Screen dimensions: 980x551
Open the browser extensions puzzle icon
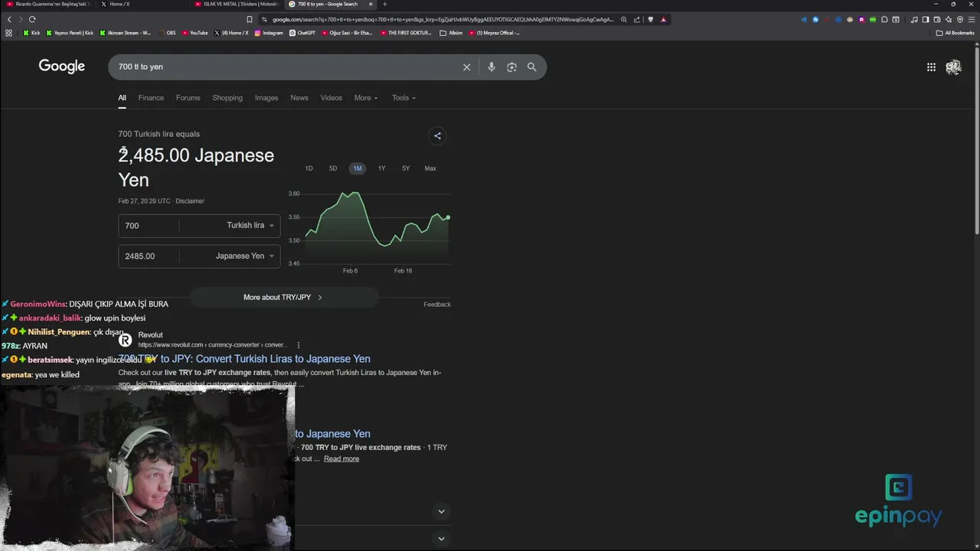884,19
